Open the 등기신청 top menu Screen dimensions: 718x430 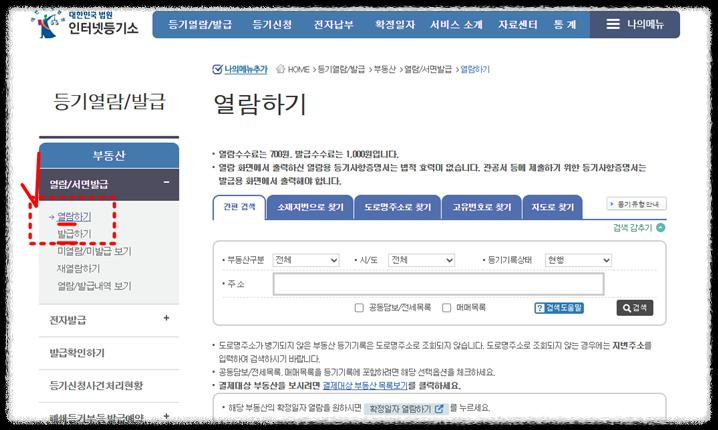point(272,25)
